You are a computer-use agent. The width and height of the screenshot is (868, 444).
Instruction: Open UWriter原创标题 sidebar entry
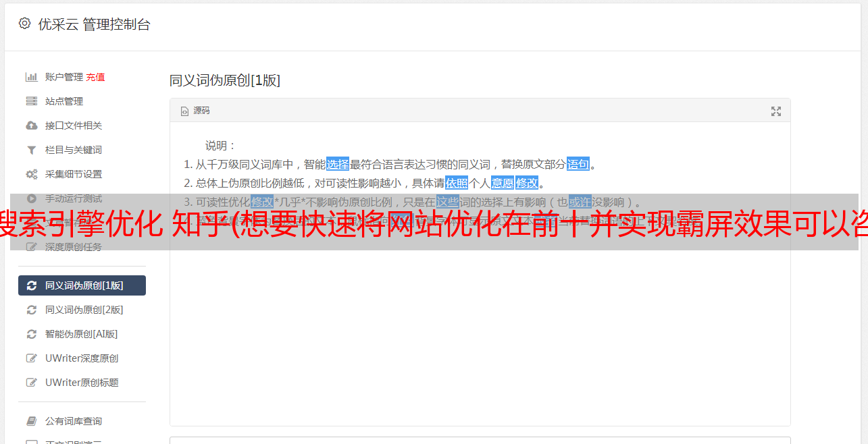click(x=82, y=383)
